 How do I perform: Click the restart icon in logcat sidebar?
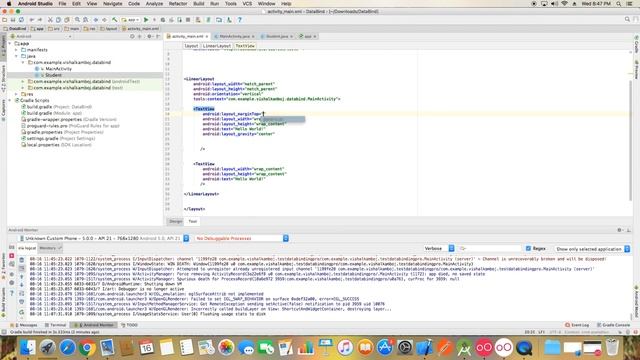pos(22,312)
